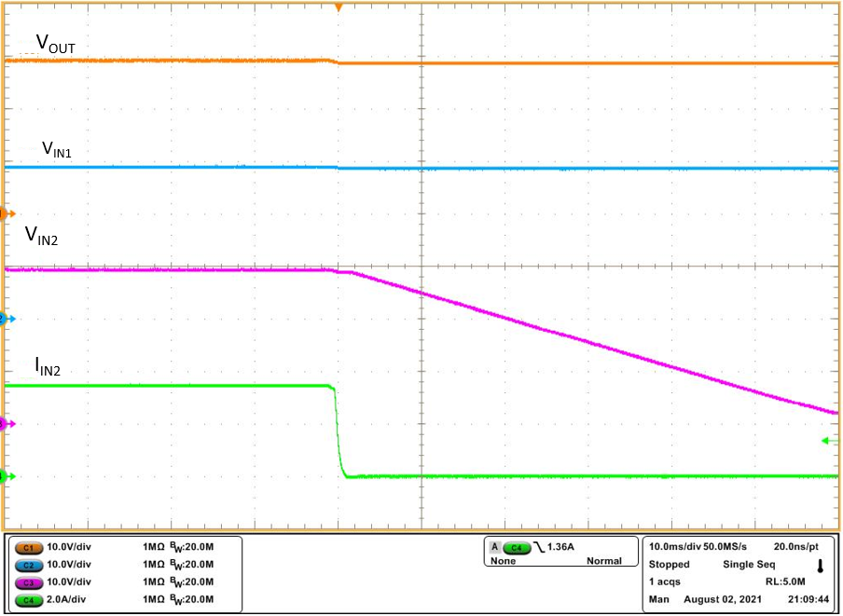Open the A trigger selector
The image size is (843, 616).
coord(493,545)
